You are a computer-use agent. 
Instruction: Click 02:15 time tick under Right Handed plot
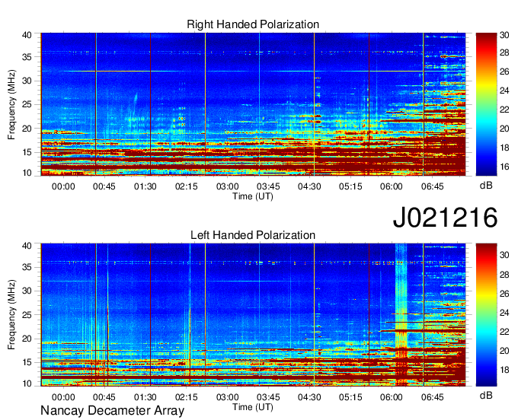coord(187,186)
